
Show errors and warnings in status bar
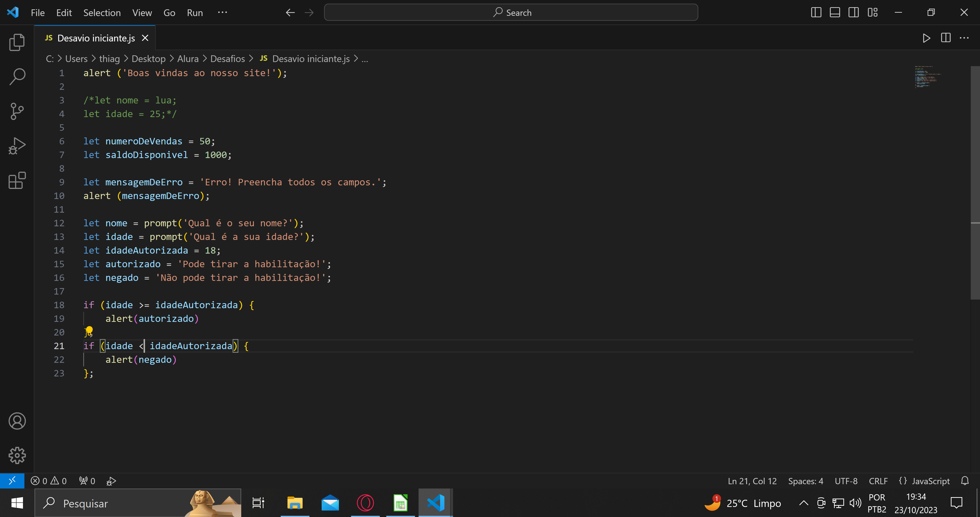(x=49, y=481)
